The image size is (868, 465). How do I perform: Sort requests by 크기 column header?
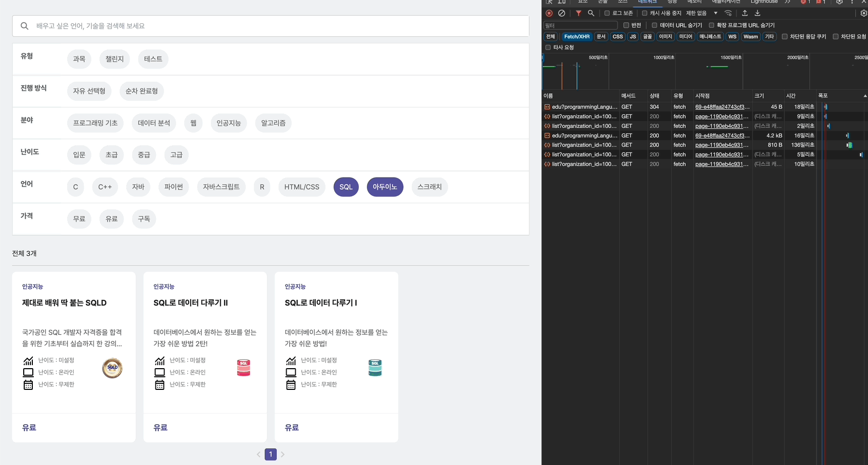point(768,96)
